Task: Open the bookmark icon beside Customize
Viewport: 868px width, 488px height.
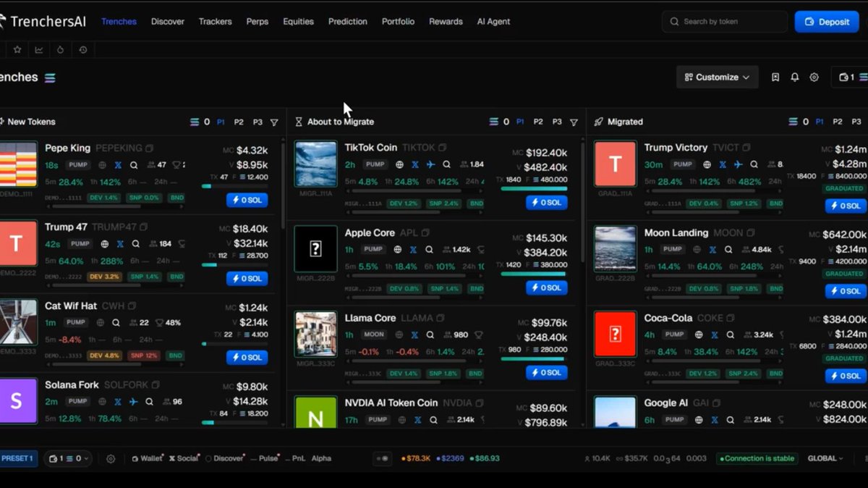Action: pyautogui.click(x=775, y=77)
